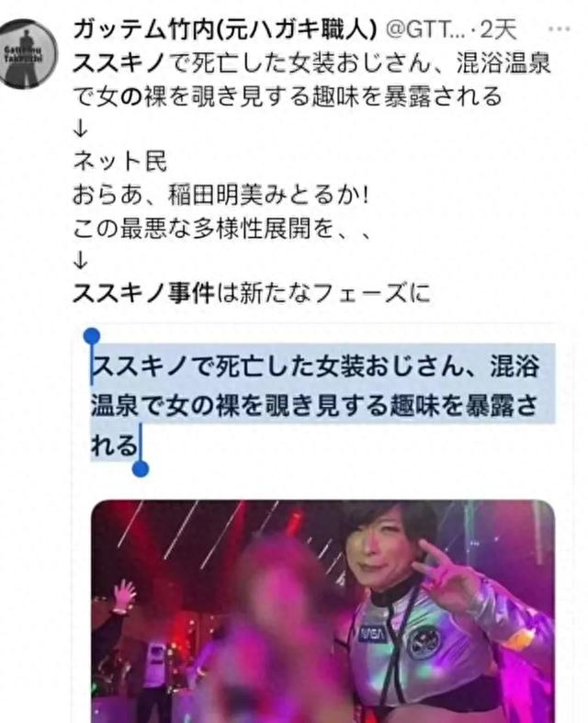Click the Gattem Takeuchi circular profile avatar
Viewport: 588px width, 723px height.
pyautogui.click(x=29, y=54)
